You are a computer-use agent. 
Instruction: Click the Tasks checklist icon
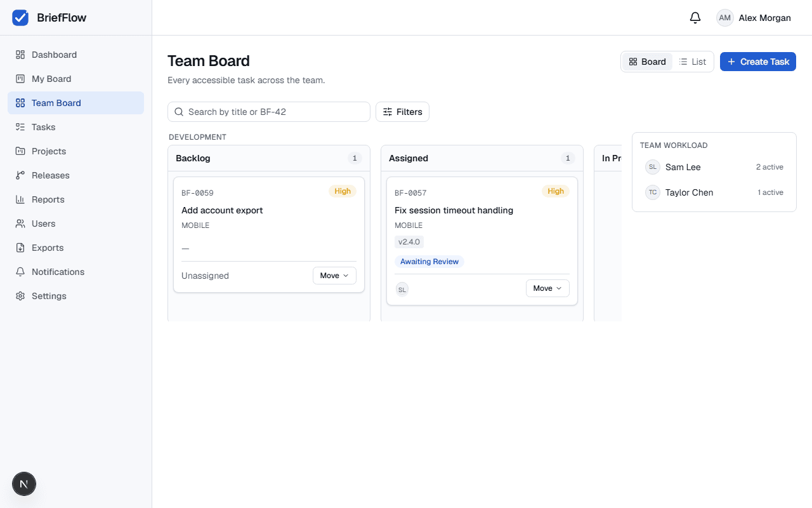pos(20,127)
